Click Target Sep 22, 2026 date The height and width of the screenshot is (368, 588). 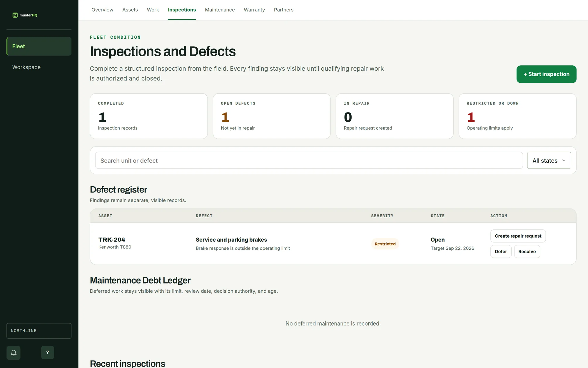(452, 248)
